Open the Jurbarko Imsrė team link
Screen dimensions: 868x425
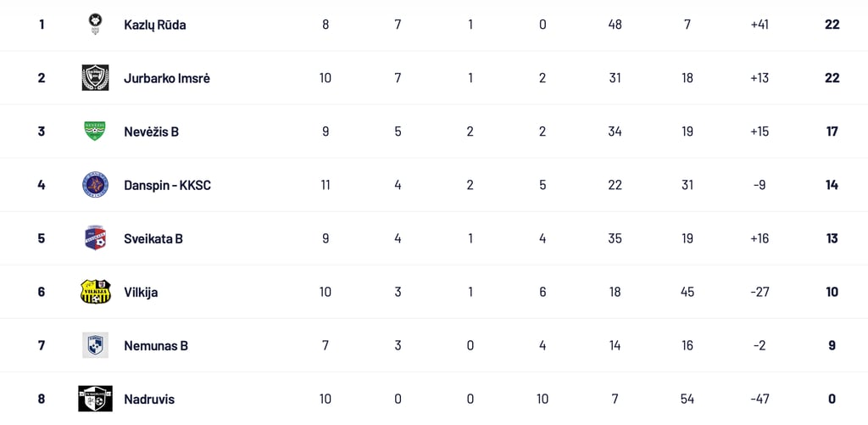tap(167, 78)
